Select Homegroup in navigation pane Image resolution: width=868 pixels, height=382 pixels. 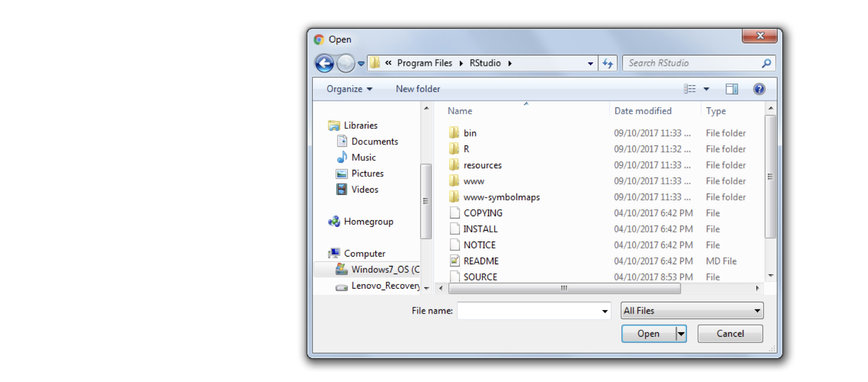361,221
